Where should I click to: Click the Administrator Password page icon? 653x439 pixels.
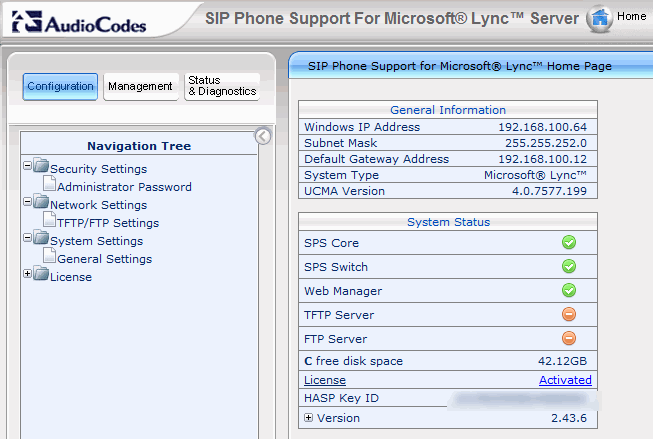[50, 183]
